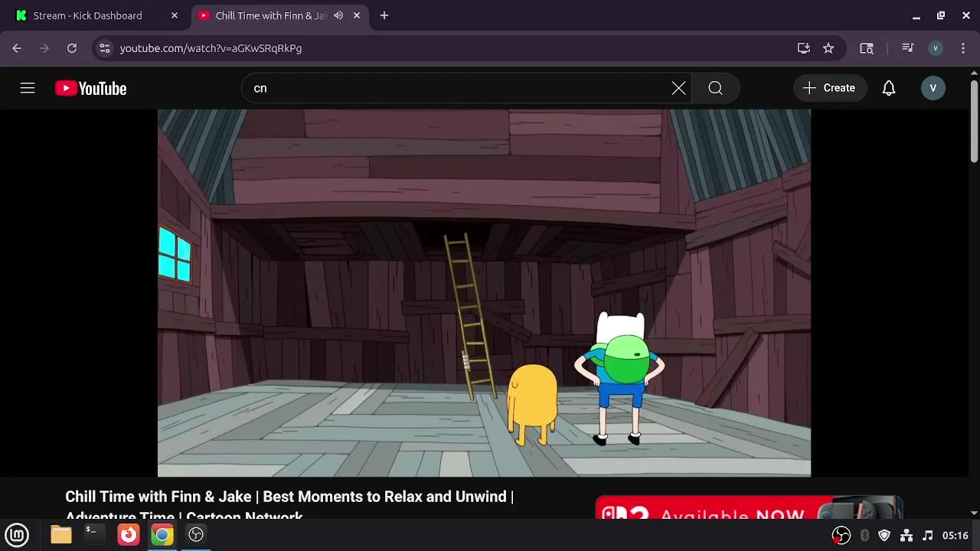The width and height of the screenshot is (980, 551).
Task: Open the YouTube hamburger guide menu
Action: (x=28, y=88)
